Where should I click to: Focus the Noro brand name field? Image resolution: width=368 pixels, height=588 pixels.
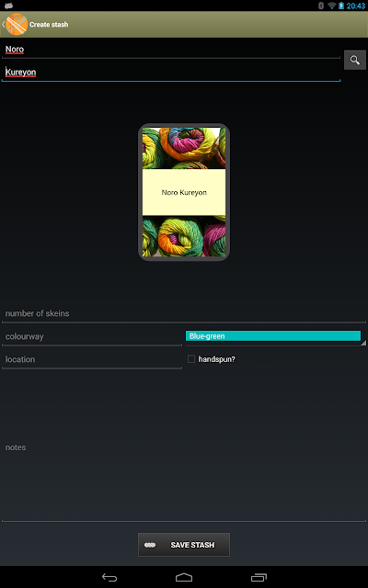(x=171, y=50)
